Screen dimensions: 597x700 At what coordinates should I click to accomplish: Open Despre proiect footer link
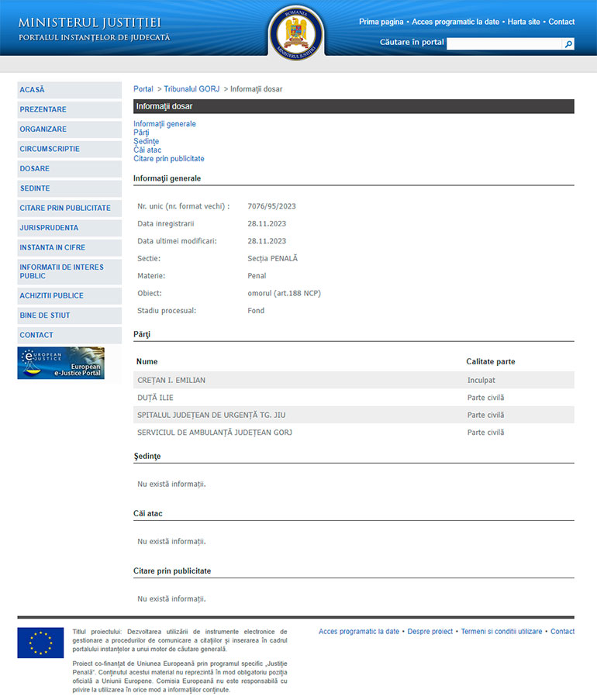(x=430, y=631)
